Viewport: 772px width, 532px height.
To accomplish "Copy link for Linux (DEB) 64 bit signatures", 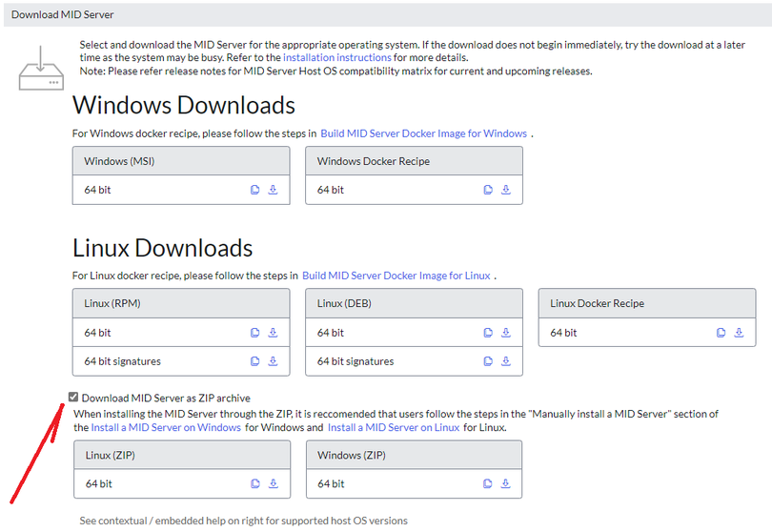I will (488, 361).
